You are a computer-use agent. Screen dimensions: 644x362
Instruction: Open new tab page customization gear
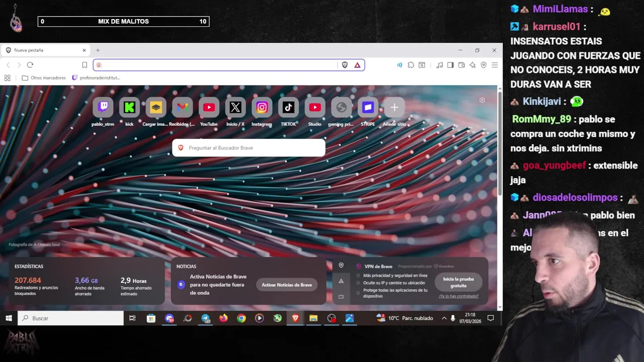[x=482, y=101]
